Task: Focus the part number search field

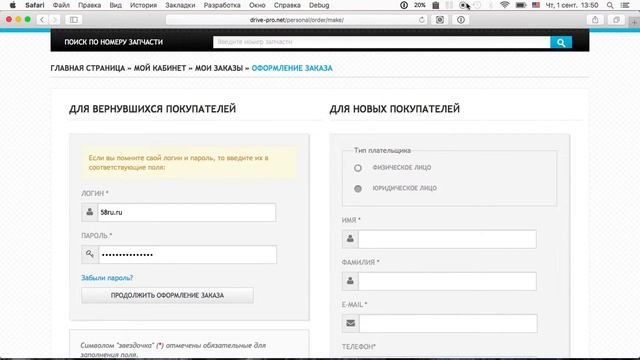Action: coord(382,42)
